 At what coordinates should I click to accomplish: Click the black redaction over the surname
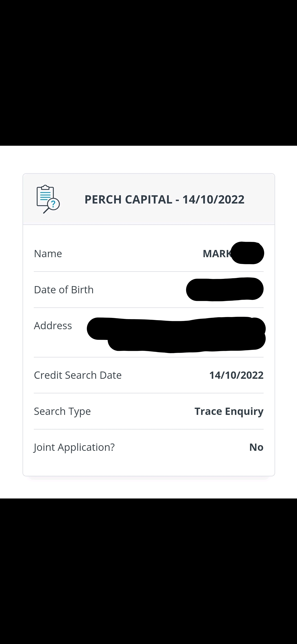pos(247,253)
